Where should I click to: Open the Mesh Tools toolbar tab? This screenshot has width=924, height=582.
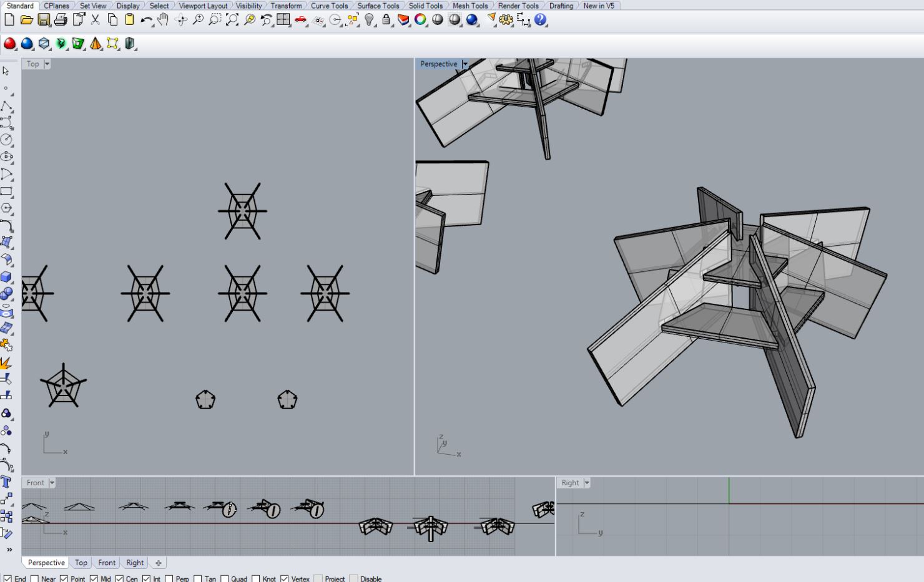click(x=470, y=6)
